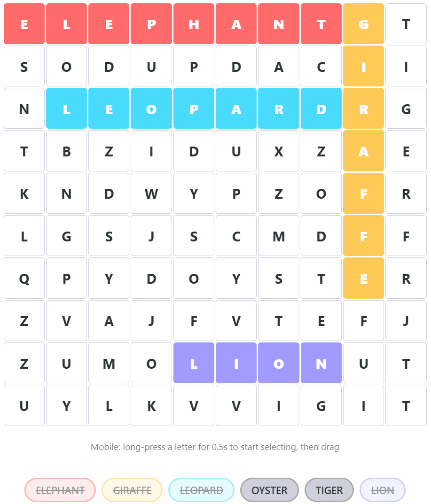Click the cyan L starting LEOPARD
431x504 pixels.
pos(66,109)
